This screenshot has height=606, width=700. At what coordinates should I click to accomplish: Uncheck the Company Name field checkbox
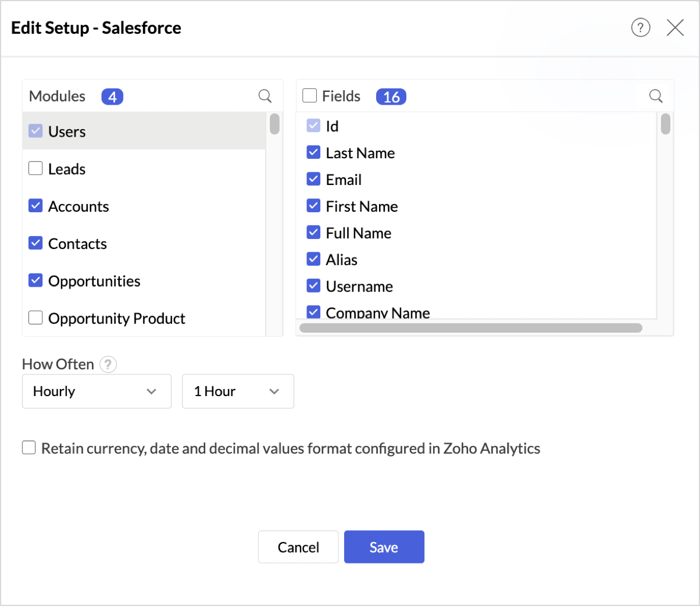click(313, 312)
